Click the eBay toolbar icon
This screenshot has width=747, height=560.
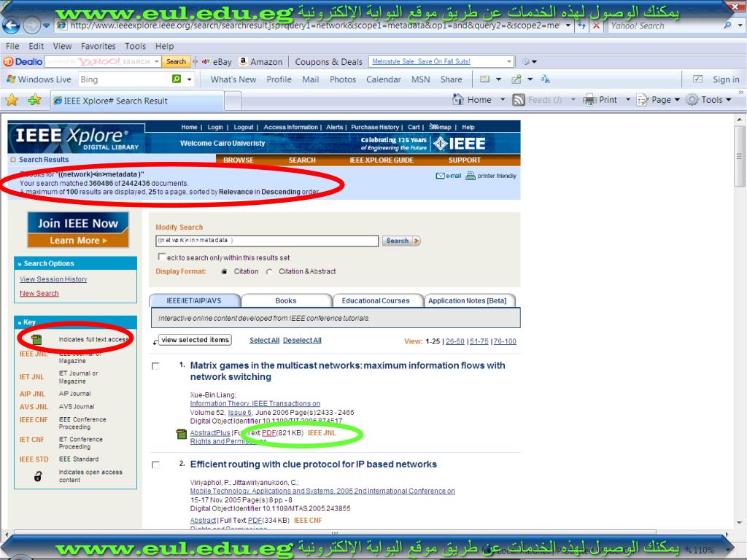click(x=206, y=61)
